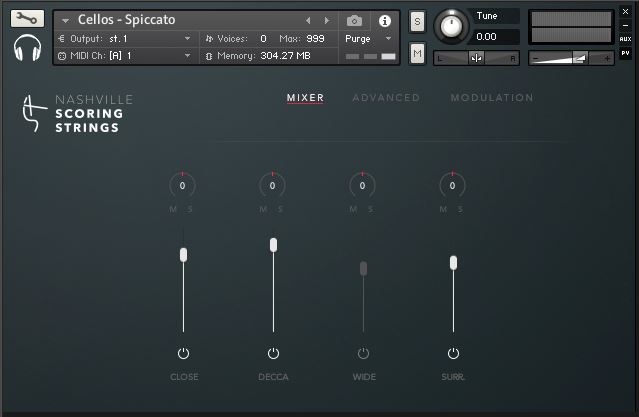Open instrument edit mode with wrench icon
This screenshot has height=417, width=639.
click(27, 19)
